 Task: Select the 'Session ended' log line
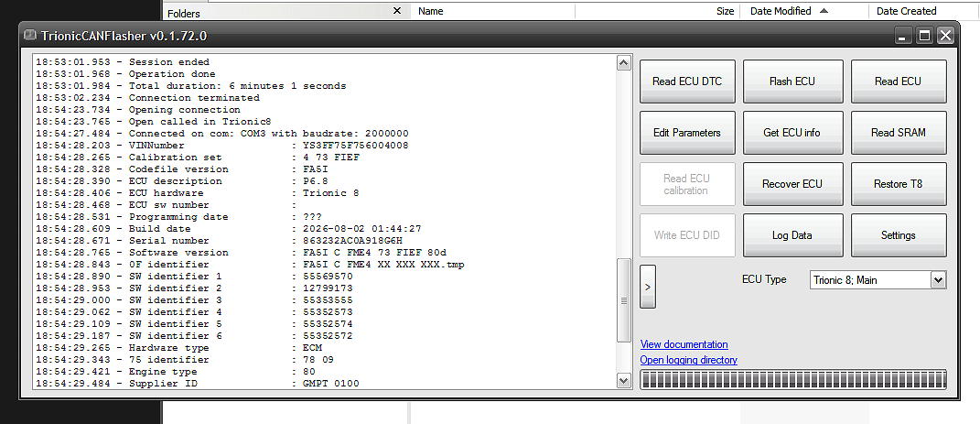click(x=123, y=62)
